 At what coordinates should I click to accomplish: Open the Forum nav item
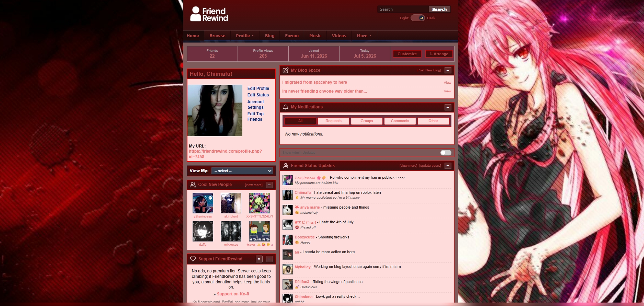[x=292, y=36]
